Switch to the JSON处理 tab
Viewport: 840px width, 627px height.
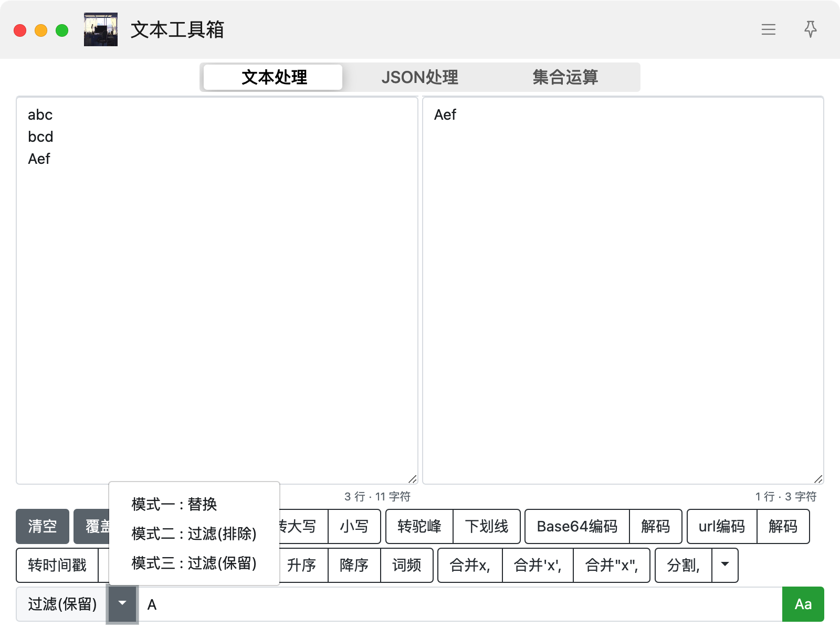pos(419,77)
